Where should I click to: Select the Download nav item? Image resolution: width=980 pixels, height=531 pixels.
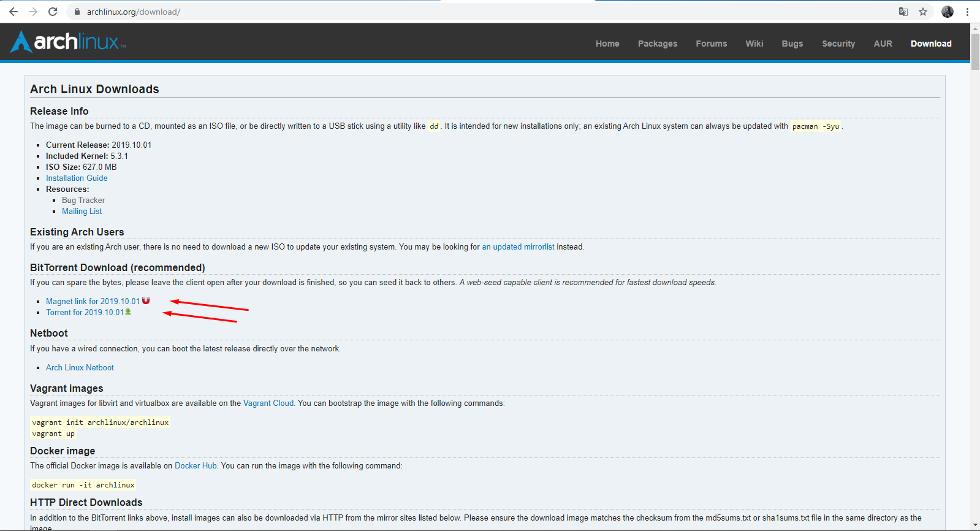click(931, 44)
